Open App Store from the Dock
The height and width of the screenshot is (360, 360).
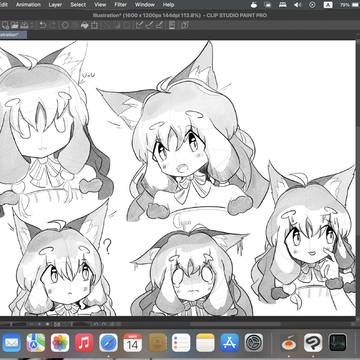pos(229,343)
